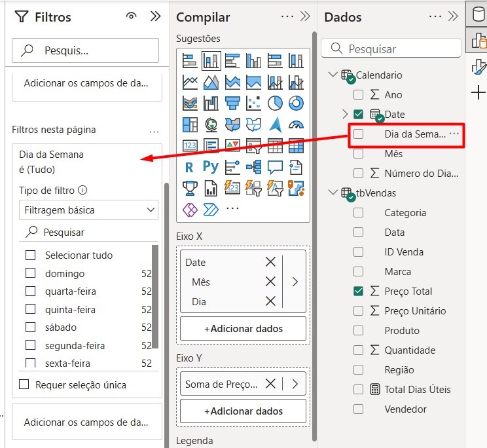Collapse the Filtros pane
Screen dimensions: 487x448
[155, 16]
